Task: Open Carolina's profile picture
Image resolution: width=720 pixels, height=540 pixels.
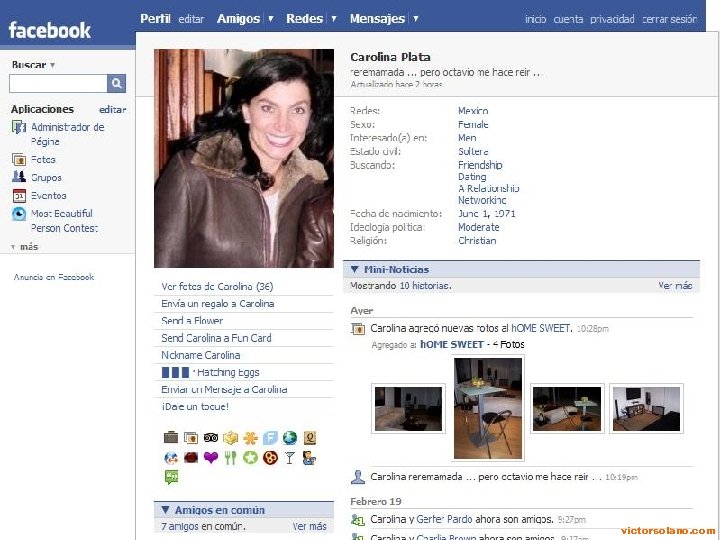Action: [244, 158]
